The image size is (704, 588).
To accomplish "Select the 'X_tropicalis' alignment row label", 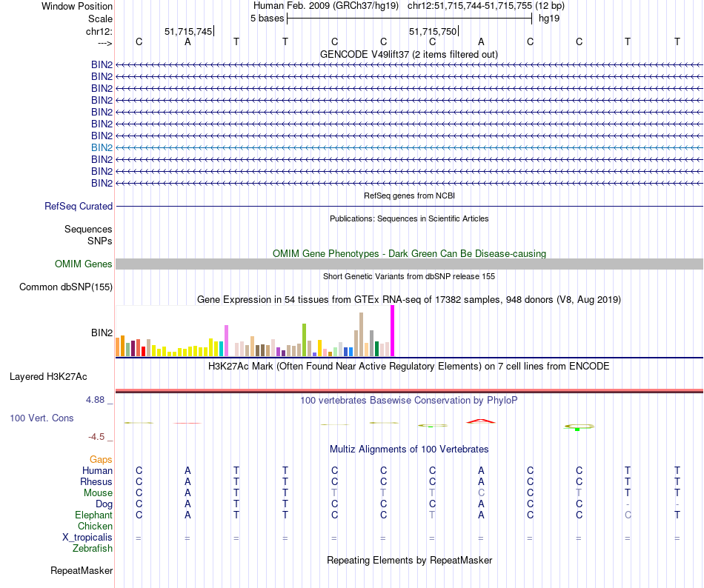I will 87,538.
